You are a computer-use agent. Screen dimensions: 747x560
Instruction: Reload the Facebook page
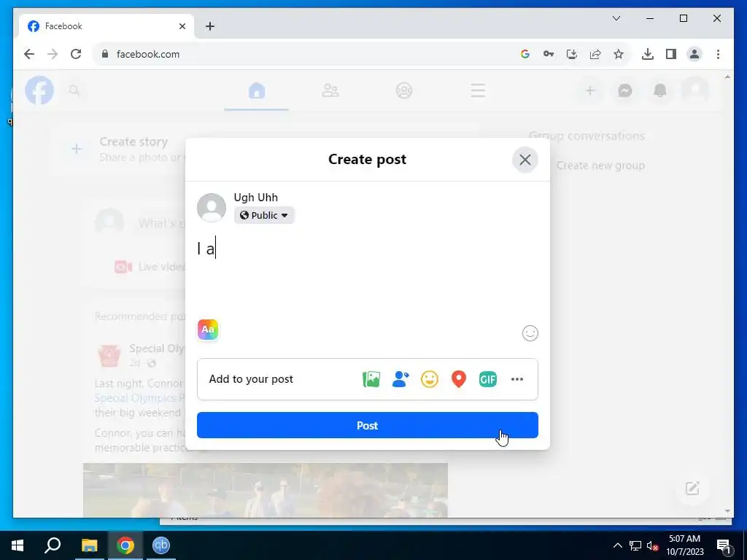76,54
